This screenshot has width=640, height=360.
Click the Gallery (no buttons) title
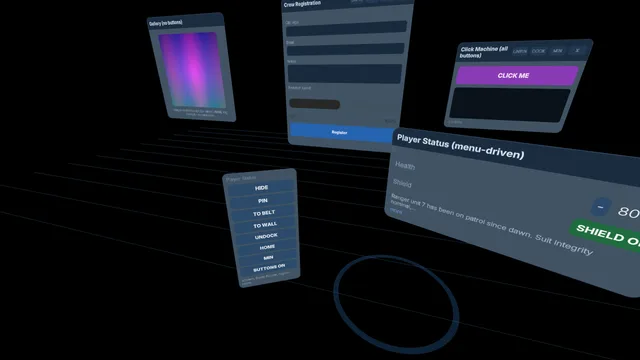coord(166,23)
